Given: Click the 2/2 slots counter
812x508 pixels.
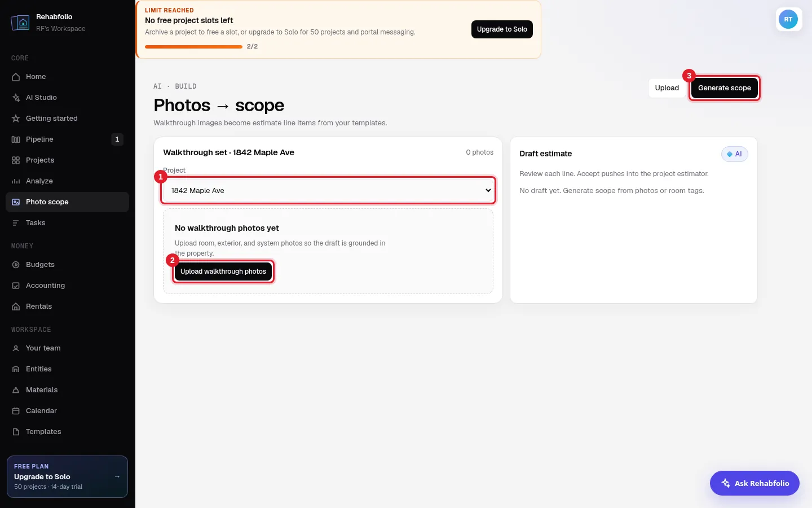Looking at the screenshot, I should click(x=252, y=46).
